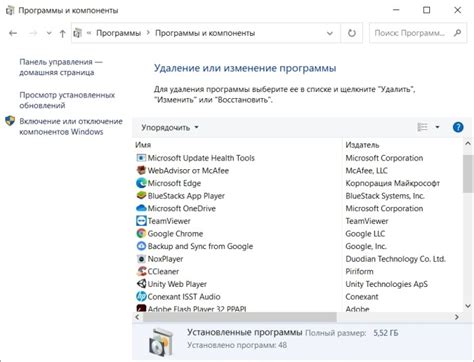Open the Упорядочить dropdown menu
The image size is (474, 362).
170,127
